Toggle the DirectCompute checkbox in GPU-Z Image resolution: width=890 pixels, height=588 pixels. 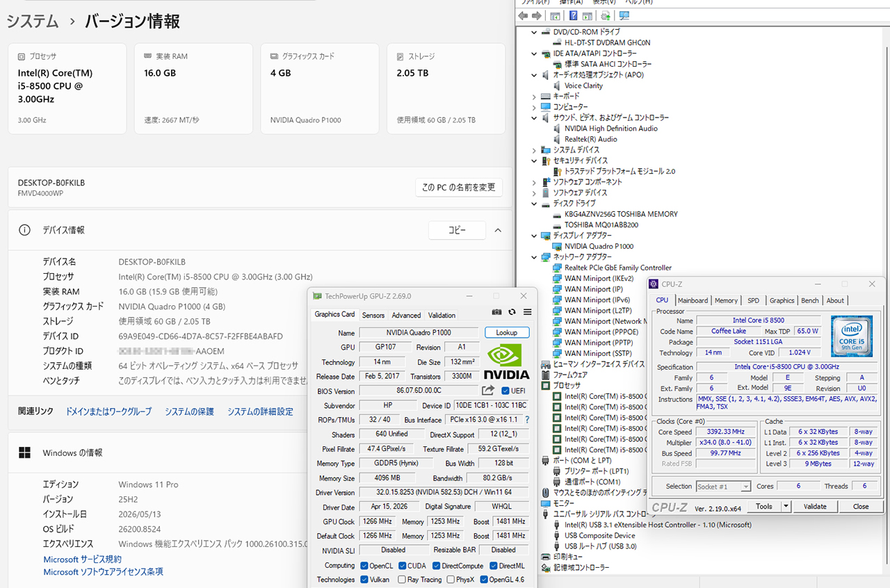(435, 566)
